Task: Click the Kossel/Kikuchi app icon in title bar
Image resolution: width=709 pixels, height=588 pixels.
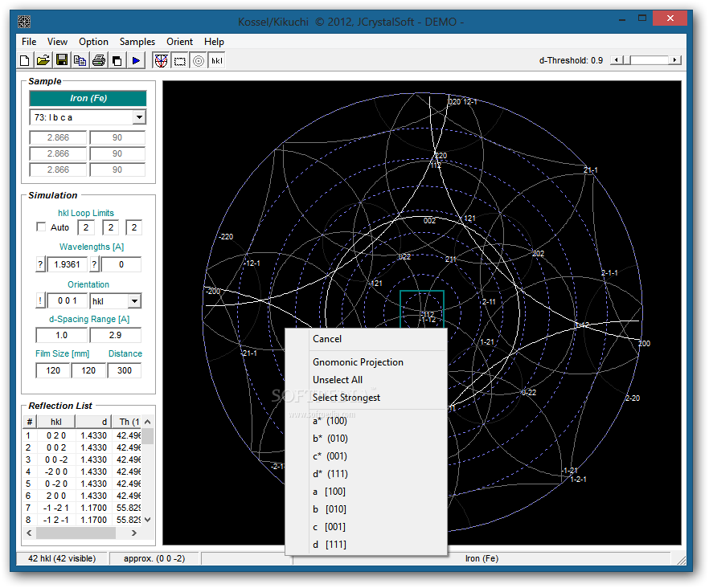Action: click(x=24, y=21)
